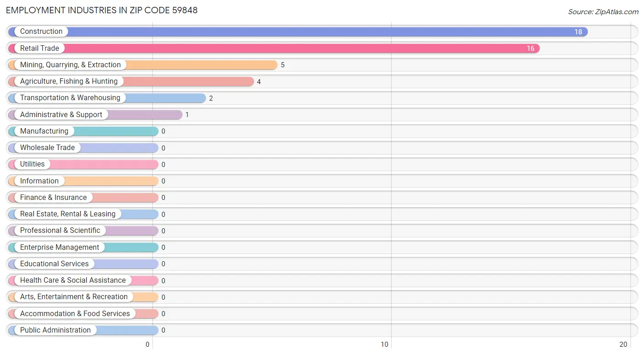Click Educational Services label
The width and height of the screenshot is (644, 355).
point(55,264)
